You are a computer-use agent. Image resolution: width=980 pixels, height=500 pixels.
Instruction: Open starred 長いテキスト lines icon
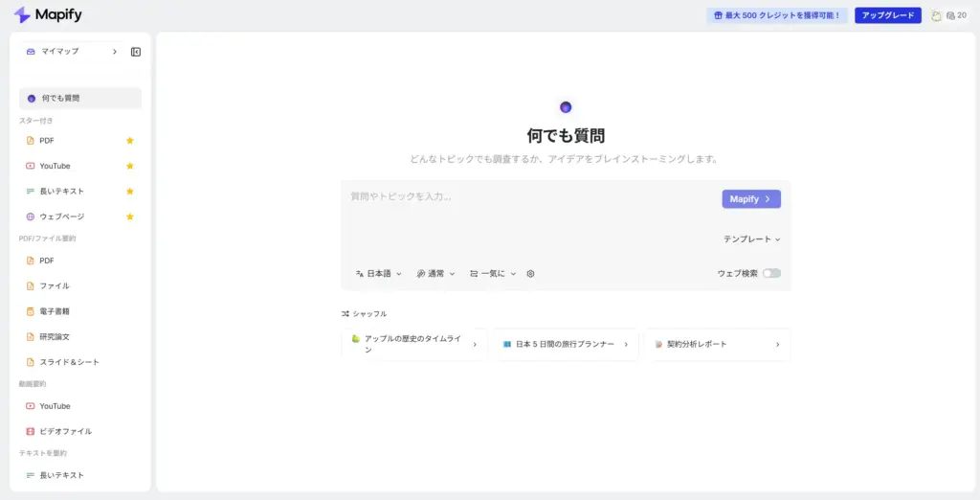click(x=30, y=191)
